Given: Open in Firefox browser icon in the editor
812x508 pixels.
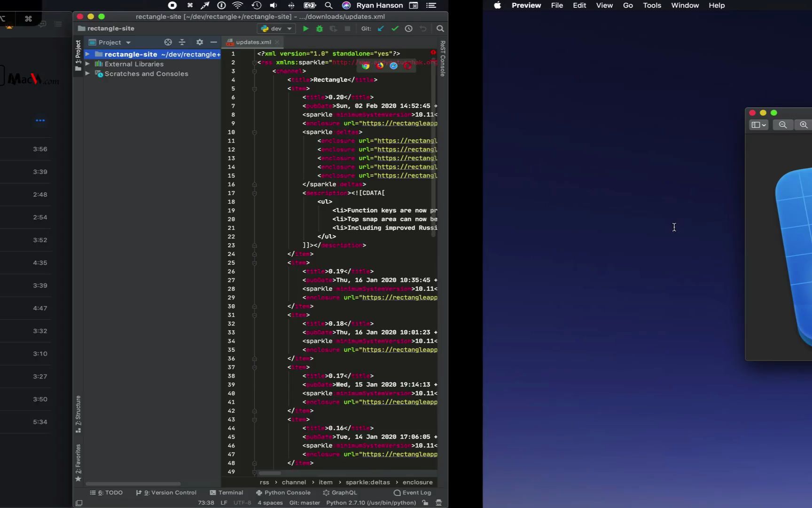Looking at the screenshot, I should click(380, 66).
